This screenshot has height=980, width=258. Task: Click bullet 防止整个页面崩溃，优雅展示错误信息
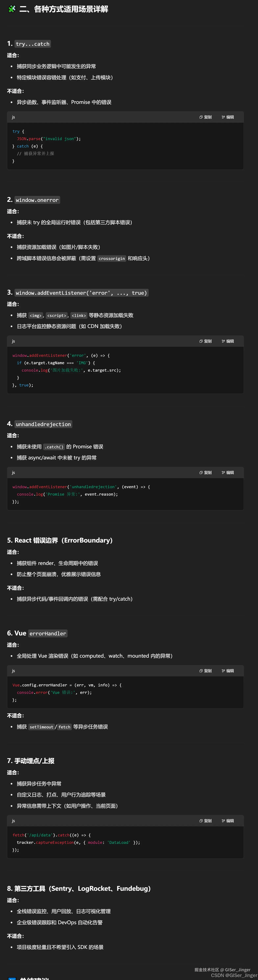pyautogui.click(x=59, y=574)
